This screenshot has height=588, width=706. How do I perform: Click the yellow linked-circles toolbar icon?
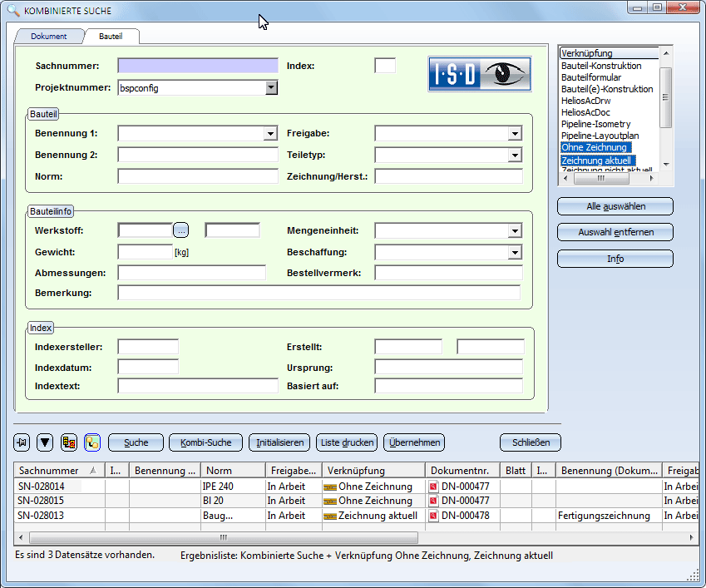92,442
